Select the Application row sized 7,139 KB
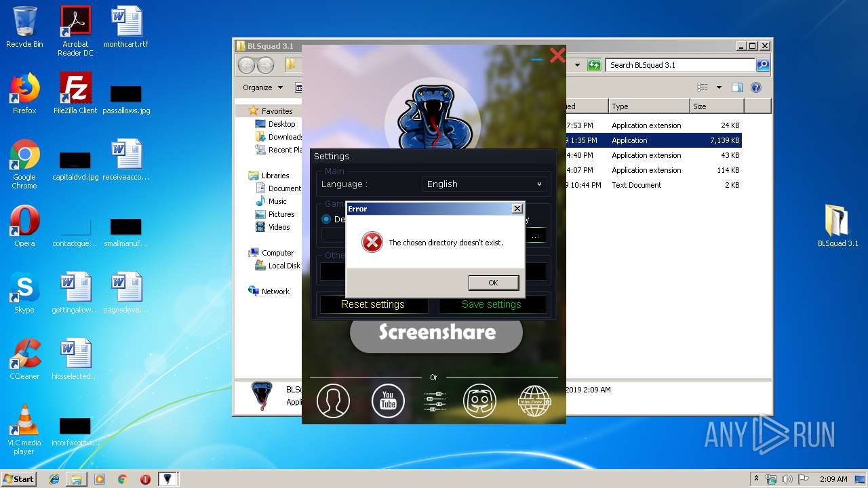 pyautogui.click(x=653, y=140)
